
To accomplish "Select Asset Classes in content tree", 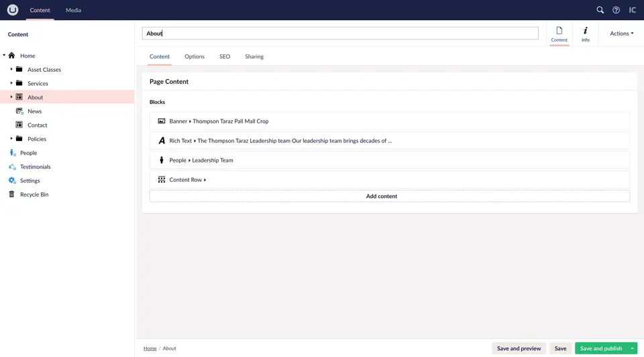I will coord(44,69).
